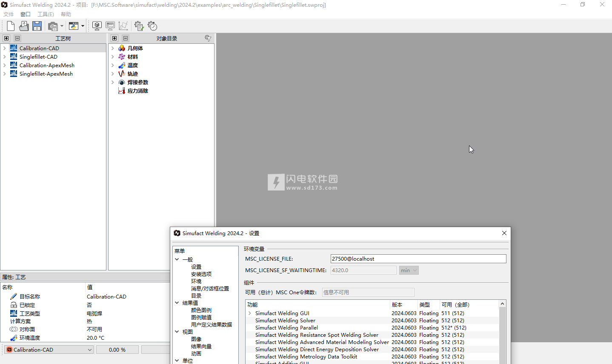The width and height of the screenshot is (612, 364).
Task: Click the 对称面 symmetry icon in properties
Action: tap(14, 329)
